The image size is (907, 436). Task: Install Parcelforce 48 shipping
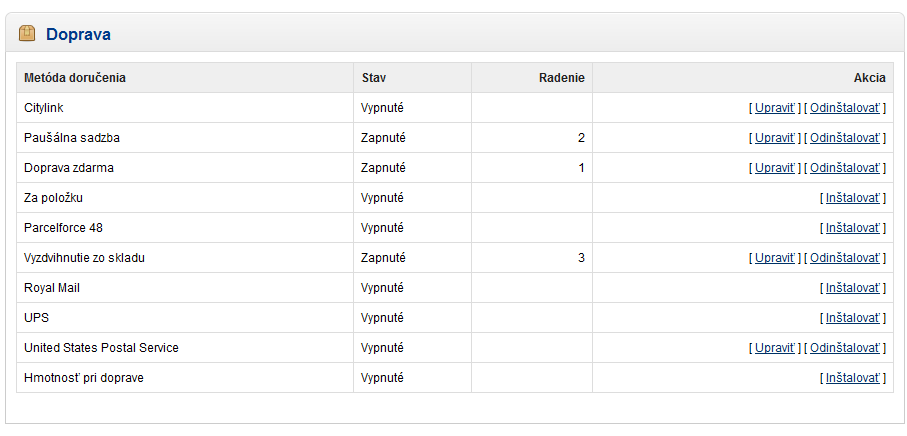click(x=853, y=228)
